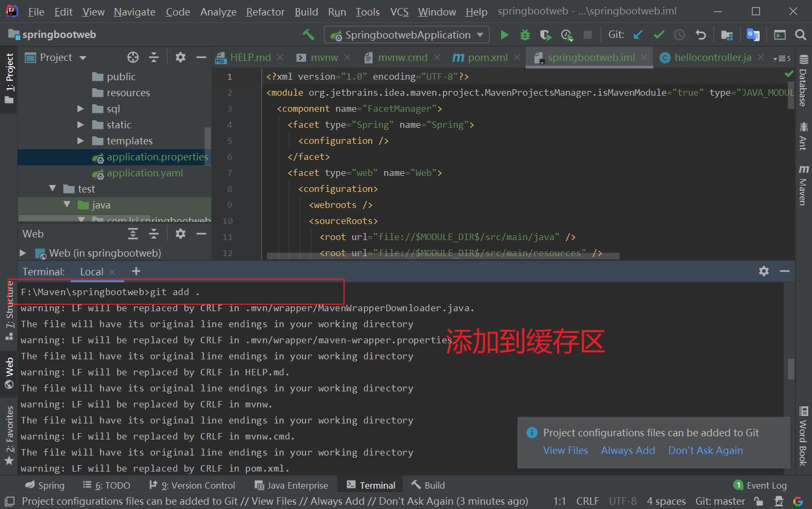812x509 pixels.
Task: Click the profiler run icon
Action: coord(567,35)
